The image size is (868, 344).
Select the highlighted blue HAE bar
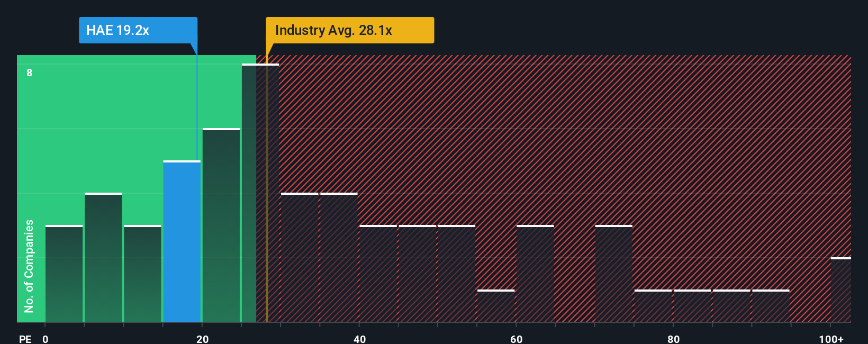pyautogui.click(x=182, y=241)
